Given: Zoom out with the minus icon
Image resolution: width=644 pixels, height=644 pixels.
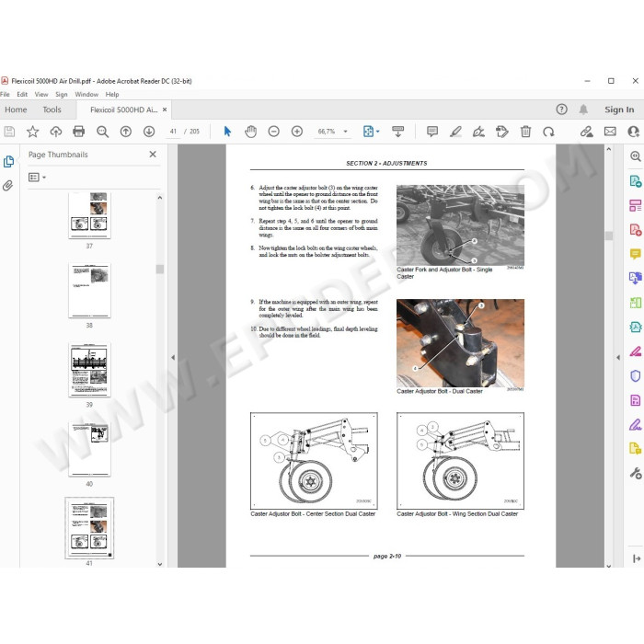Looking at the screenshot, I should (x=273, y=132).
